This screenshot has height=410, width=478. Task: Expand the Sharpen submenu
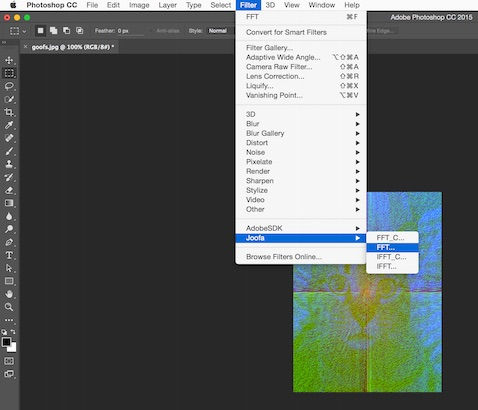[x=301, y=181]
